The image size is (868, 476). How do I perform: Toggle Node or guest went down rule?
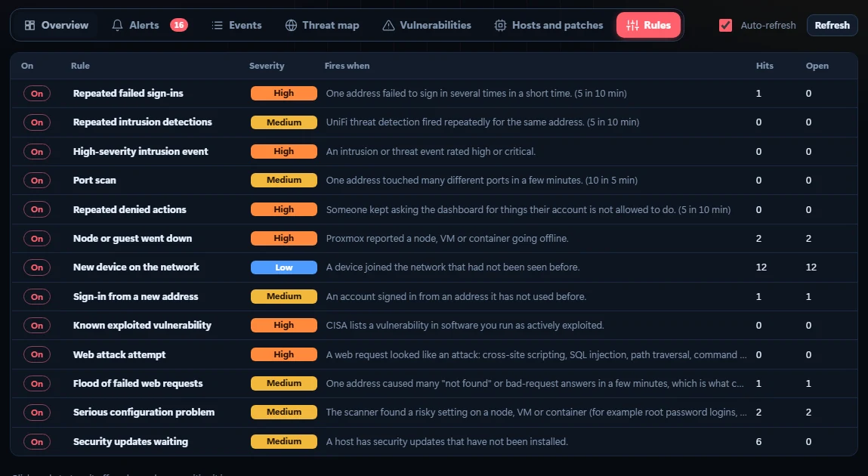[x=37, y=239]
